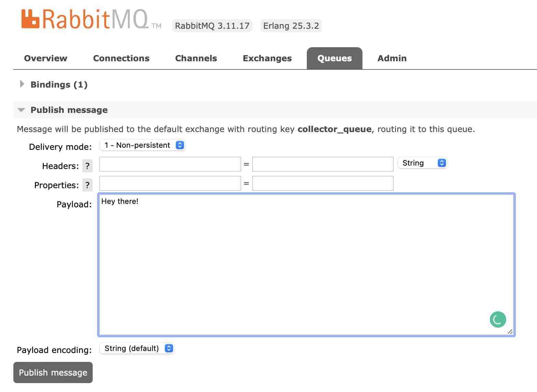Click the Erlang 25.3.2 version label
The width and height of the screenshot is (537, 392).
pos(291,26)
